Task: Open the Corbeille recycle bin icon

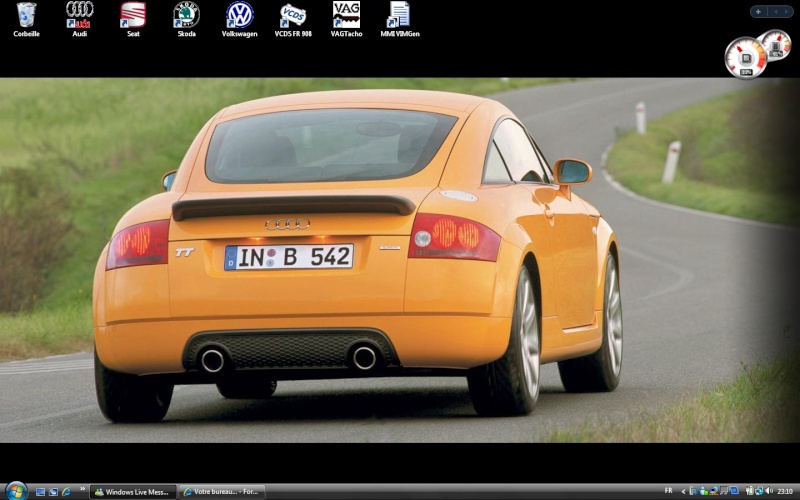Action: point(26,16)
